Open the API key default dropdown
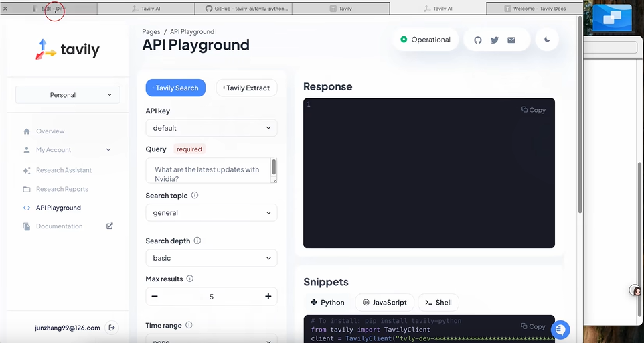This screenshot has height=343, width=644. tap(212, 128)
